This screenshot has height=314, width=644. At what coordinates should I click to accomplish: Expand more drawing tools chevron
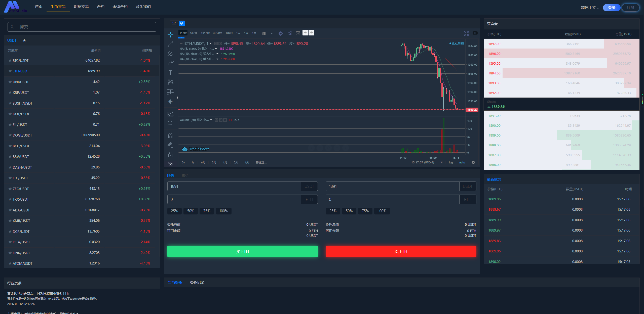pos(170,164)
